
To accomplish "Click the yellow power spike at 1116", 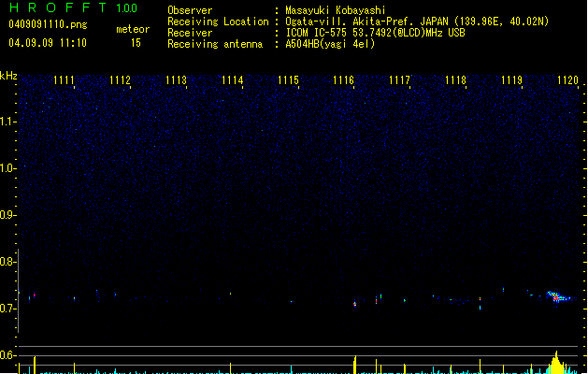I will [x=354, y=365].
